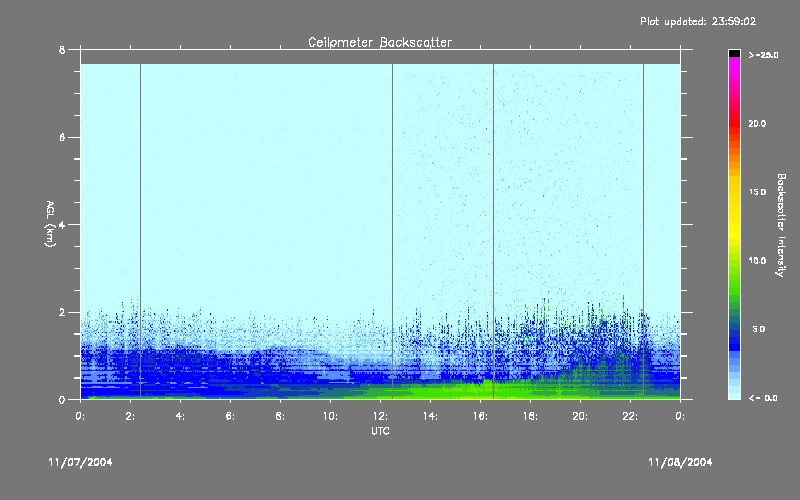The height and width of the screenshot is (500, 800).
Task: Click the vertical gray line just after 22: UTC
Action: click(643, 231)
